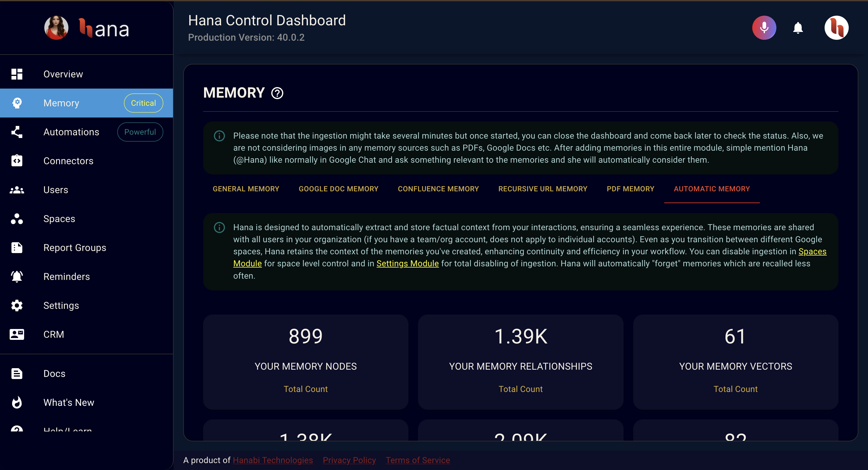Click the Hana Control Dashboard title
868x470 pixels.
tap(267, 20)
